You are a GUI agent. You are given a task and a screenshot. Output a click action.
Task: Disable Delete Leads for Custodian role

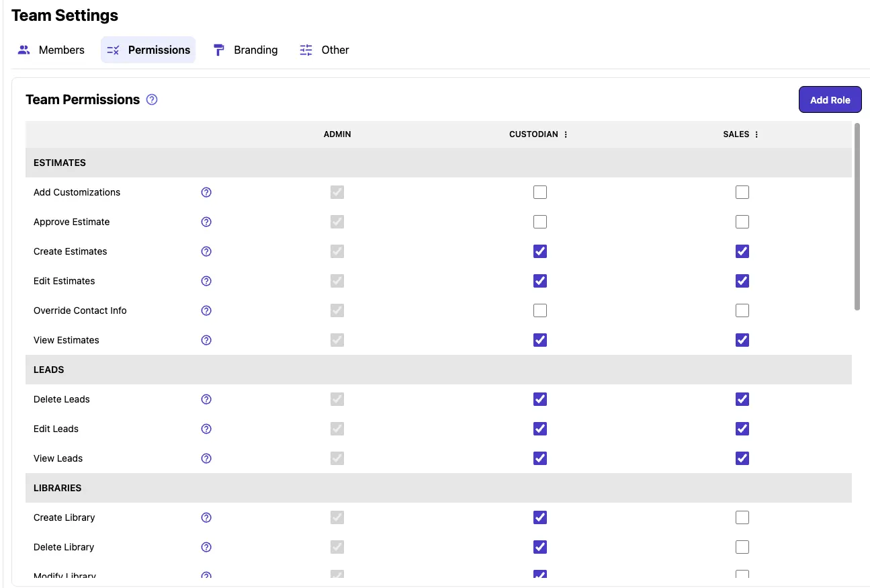pyautogui.click(x=540, y=399)
